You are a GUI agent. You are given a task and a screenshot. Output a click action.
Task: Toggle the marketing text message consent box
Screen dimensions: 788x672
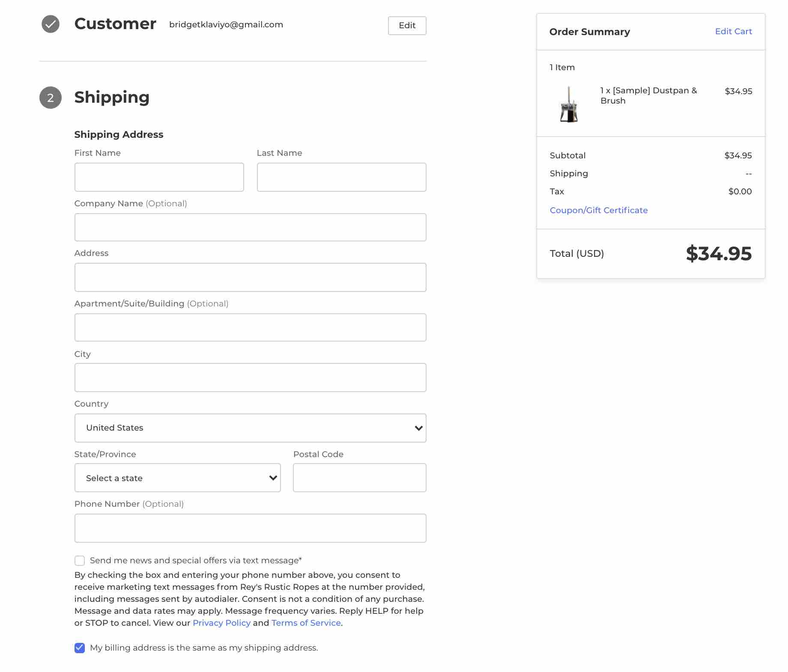pyautogui.click(x=80, y=560)
